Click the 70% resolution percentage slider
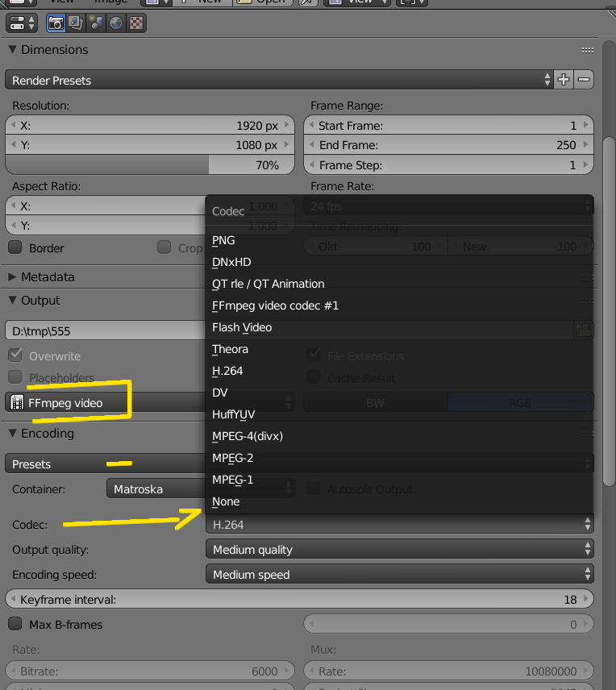The width and height of the screenshot is (616, 690). (150, 165)
